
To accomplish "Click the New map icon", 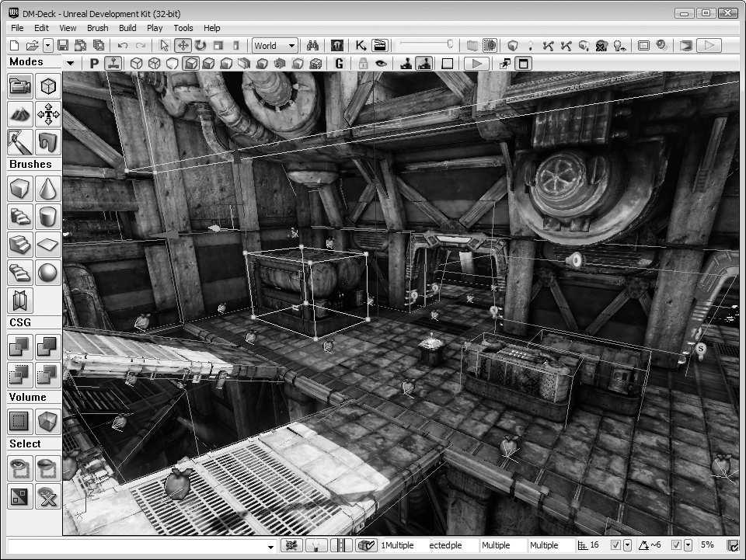I will (x=15, y=46).
